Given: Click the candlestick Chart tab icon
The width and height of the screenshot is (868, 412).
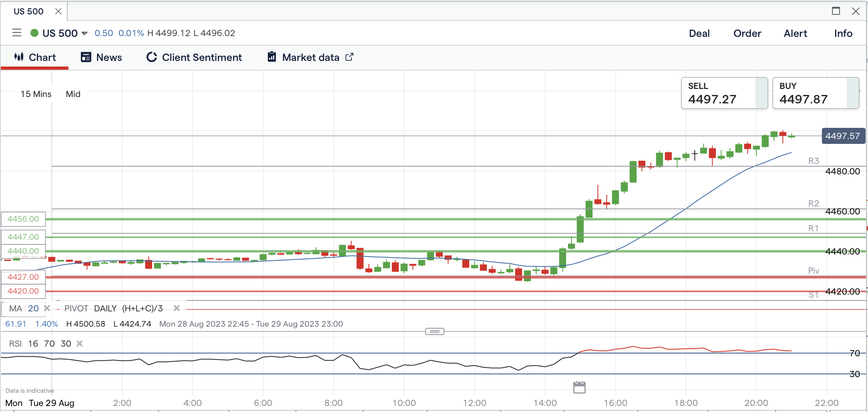Looking at the screenshot, I should coord(19,57).
